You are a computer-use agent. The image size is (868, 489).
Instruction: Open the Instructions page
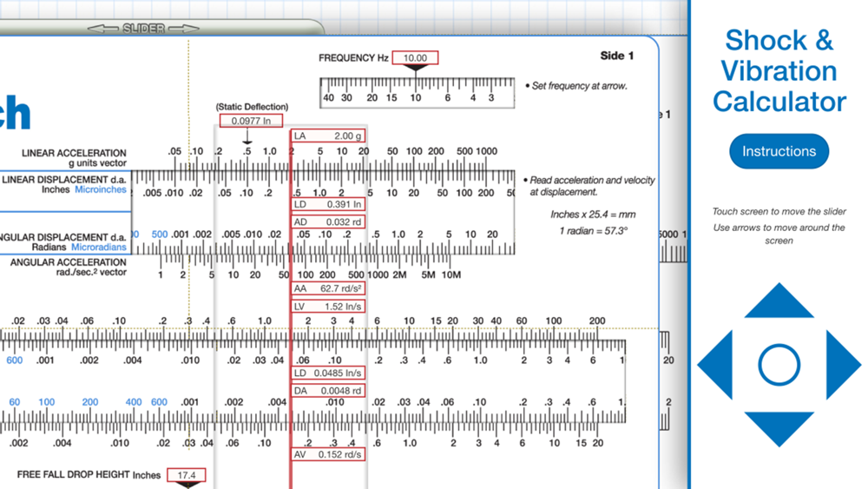coord(779,151)
